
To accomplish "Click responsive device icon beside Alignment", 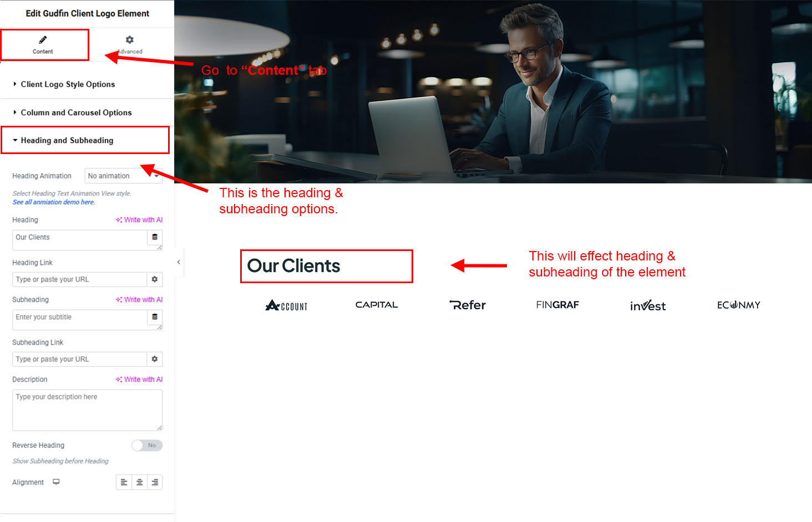I will coord(56,482).
